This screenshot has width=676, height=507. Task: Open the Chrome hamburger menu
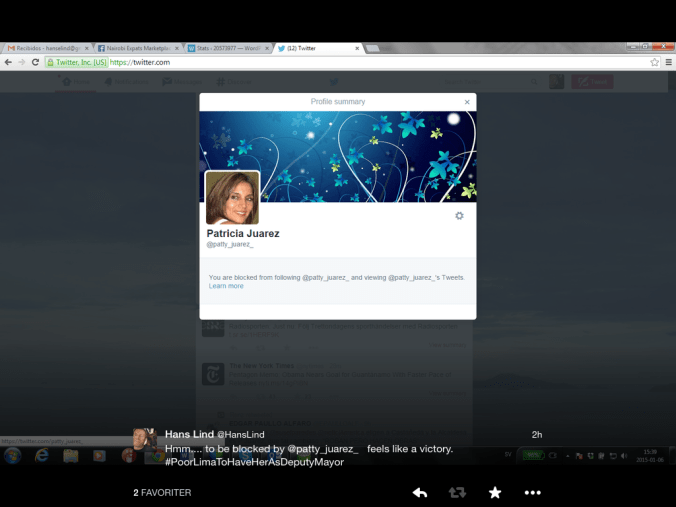click(x=667, y=62)
